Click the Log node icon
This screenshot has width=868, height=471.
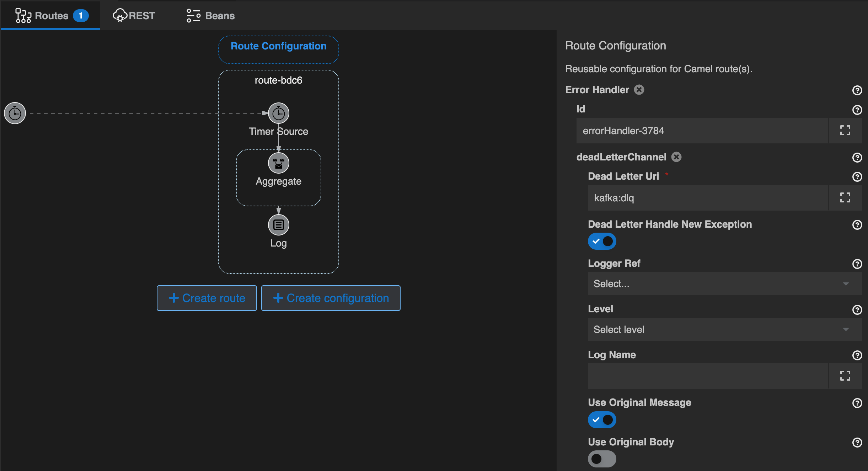point(278,225)
